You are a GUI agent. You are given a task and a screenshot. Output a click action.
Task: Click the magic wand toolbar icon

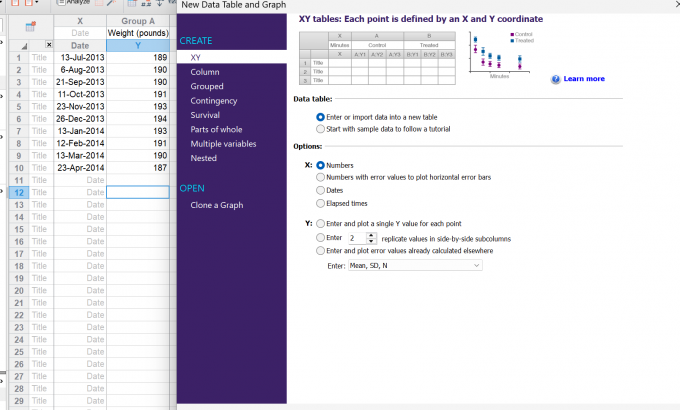tap(111, 3)
